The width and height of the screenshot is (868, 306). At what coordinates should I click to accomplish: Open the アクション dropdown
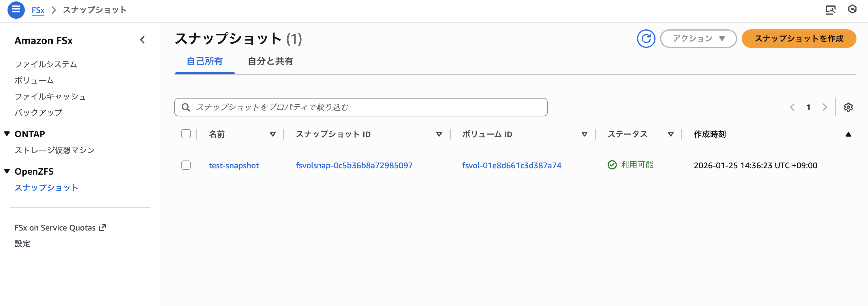pos(698,39)
